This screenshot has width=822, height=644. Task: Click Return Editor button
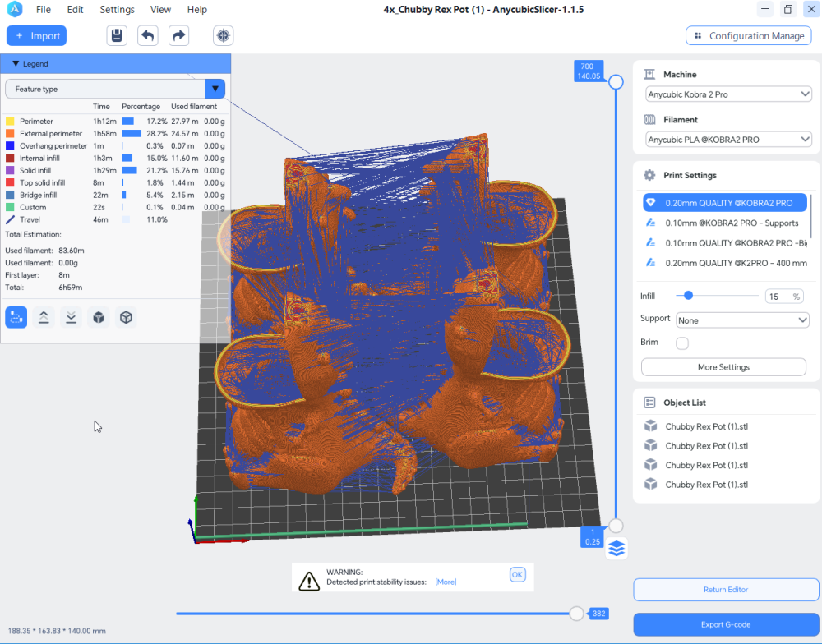point(726,590)
